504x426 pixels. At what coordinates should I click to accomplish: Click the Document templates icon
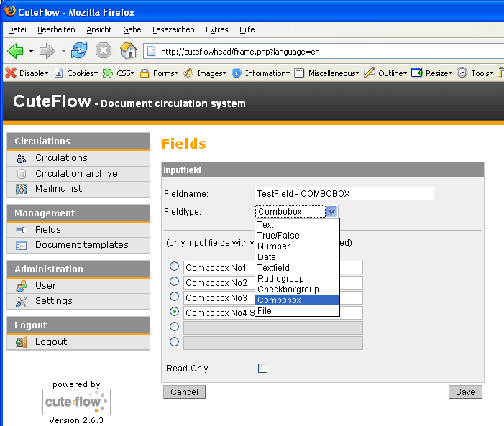tap(22, 246)
